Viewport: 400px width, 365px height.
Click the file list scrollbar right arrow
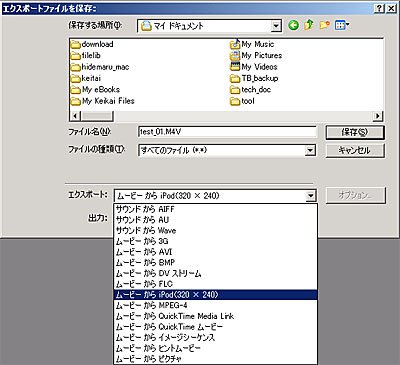point(378,116)
